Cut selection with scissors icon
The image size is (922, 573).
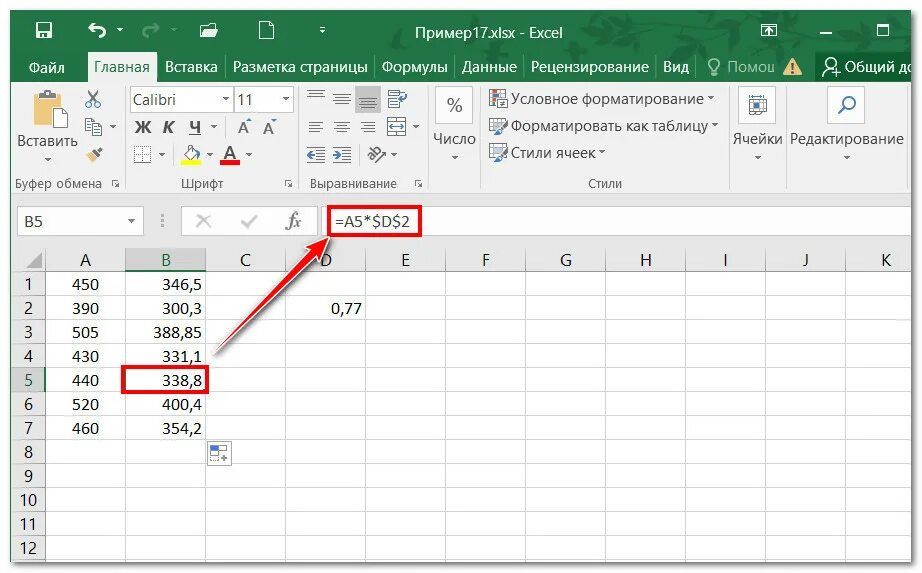93,99
